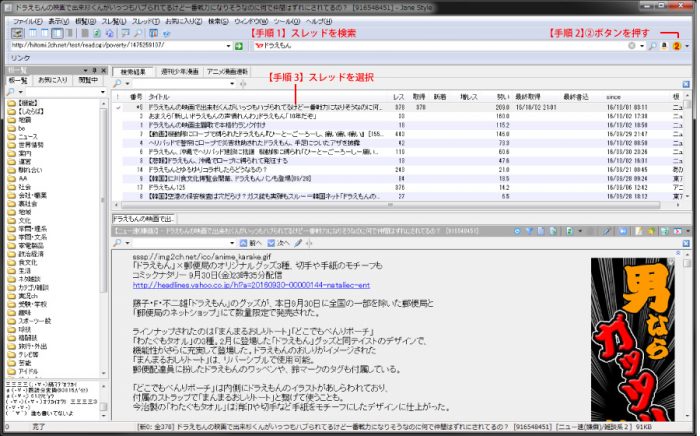This screenshot has height=436, width=700.
Task: Open the ツール menu
Action: [287, 21]
